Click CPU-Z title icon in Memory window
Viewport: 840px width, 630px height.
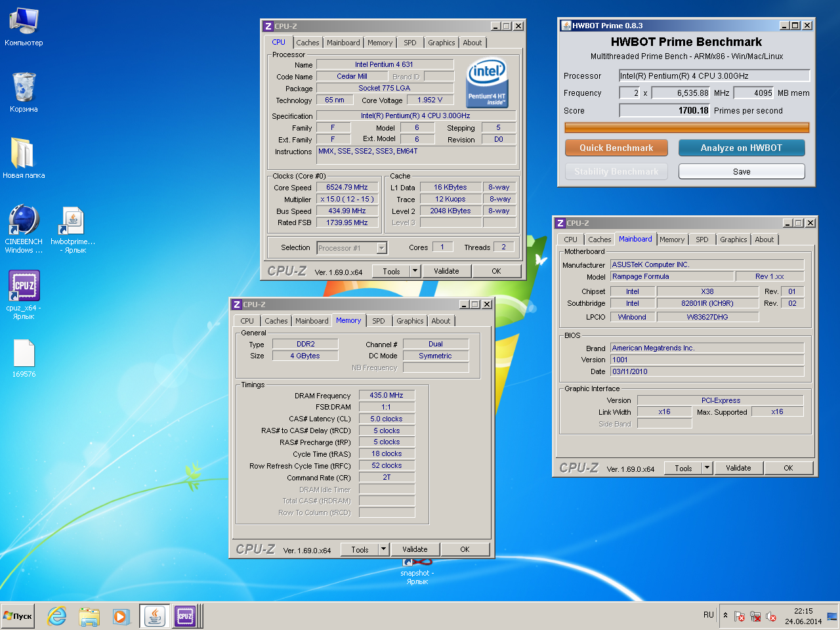(x=237, y=304)
